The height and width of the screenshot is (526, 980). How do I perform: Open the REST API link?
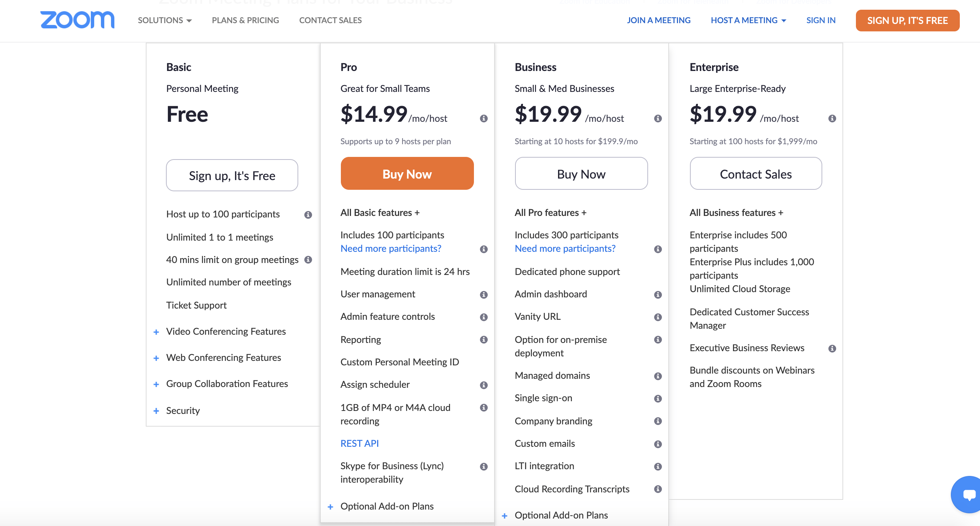360,443
